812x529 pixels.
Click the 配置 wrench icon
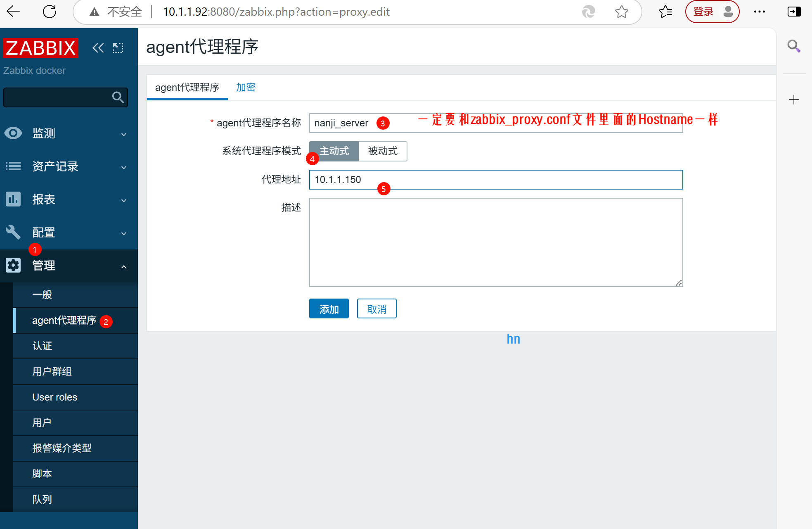click(13, 232)
